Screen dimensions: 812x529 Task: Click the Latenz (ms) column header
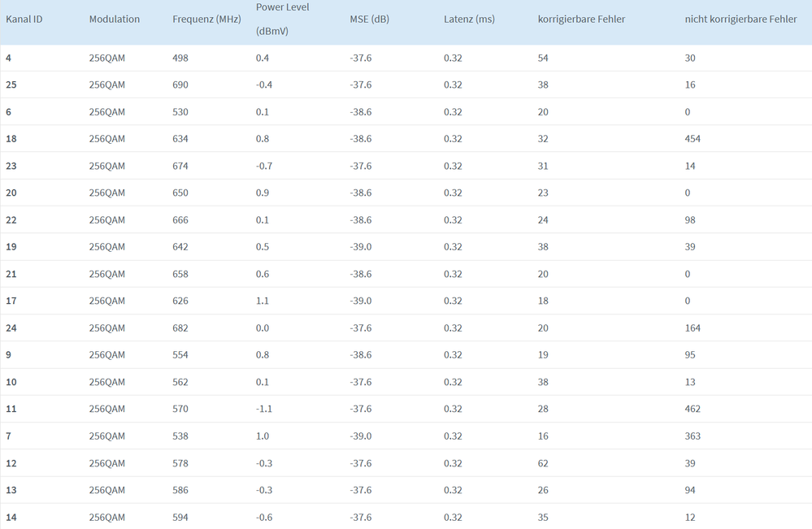469,19
